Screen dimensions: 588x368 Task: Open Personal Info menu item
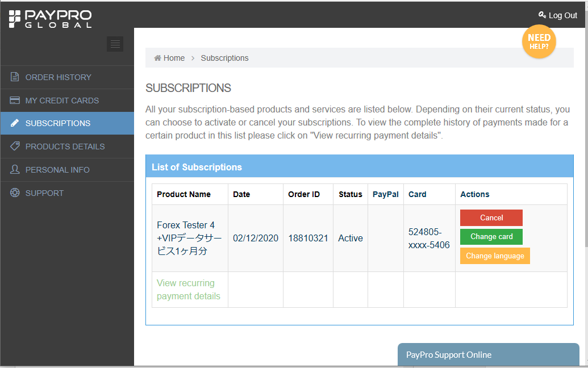[67, 170]
